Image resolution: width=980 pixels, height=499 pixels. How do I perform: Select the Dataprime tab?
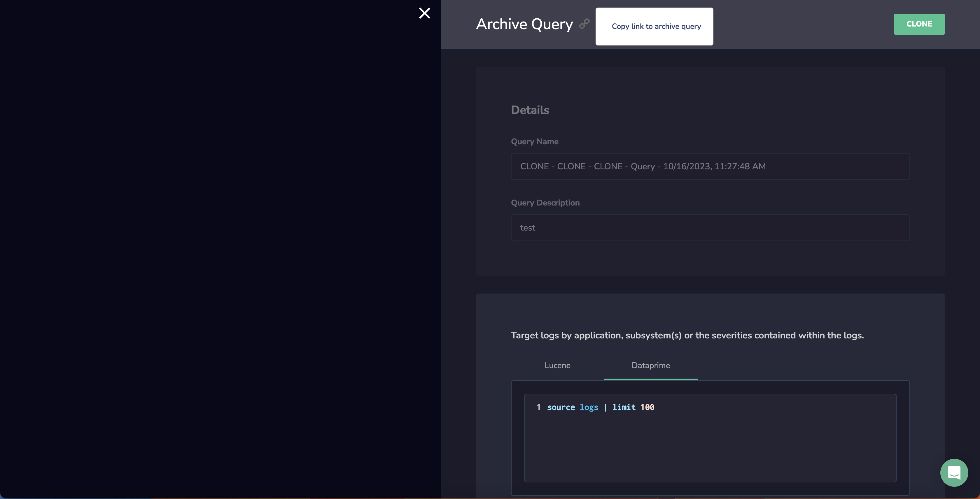[650, 365]
